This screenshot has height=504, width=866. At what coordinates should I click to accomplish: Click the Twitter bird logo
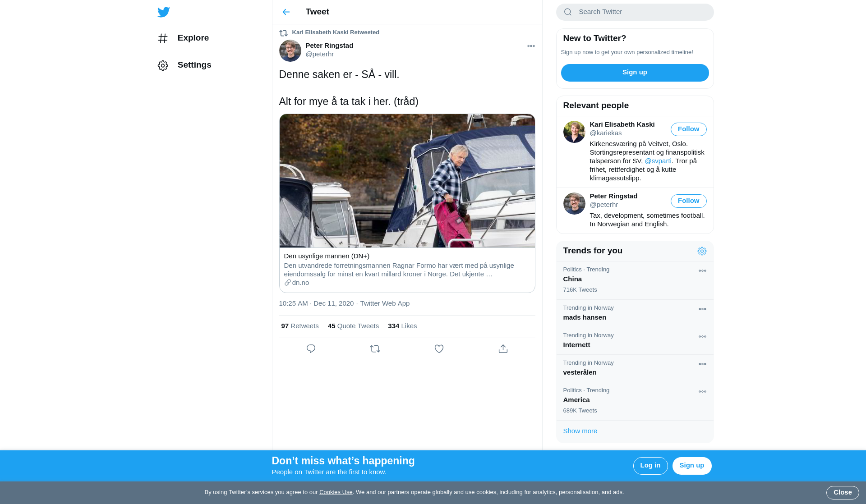[x=164, y=12]
